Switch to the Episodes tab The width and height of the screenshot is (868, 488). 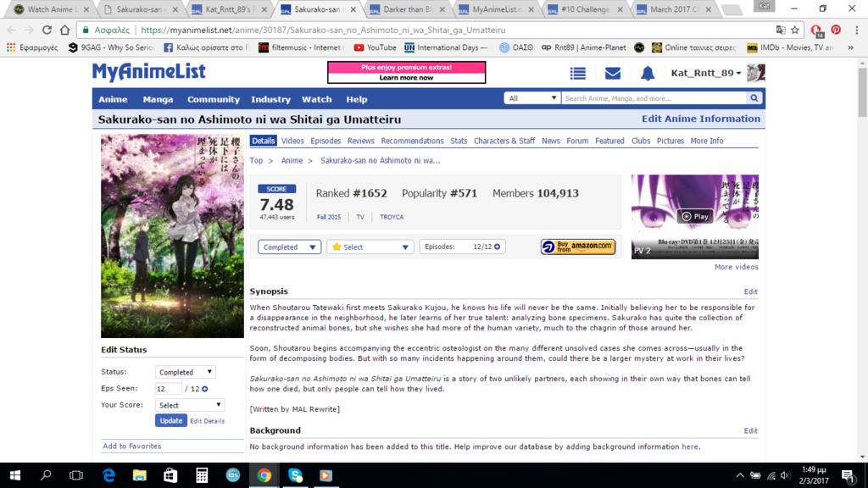(325, 141)
